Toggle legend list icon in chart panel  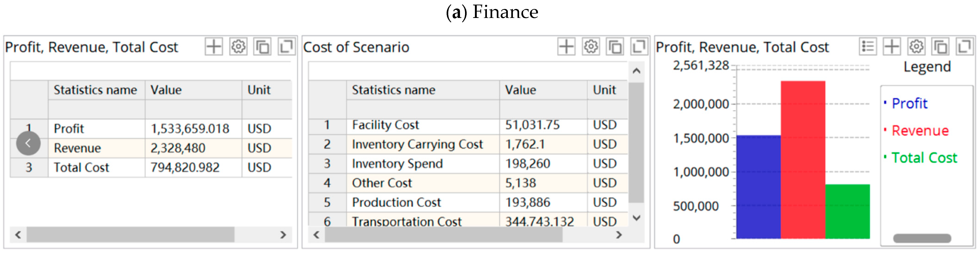[x=867, y=47]
